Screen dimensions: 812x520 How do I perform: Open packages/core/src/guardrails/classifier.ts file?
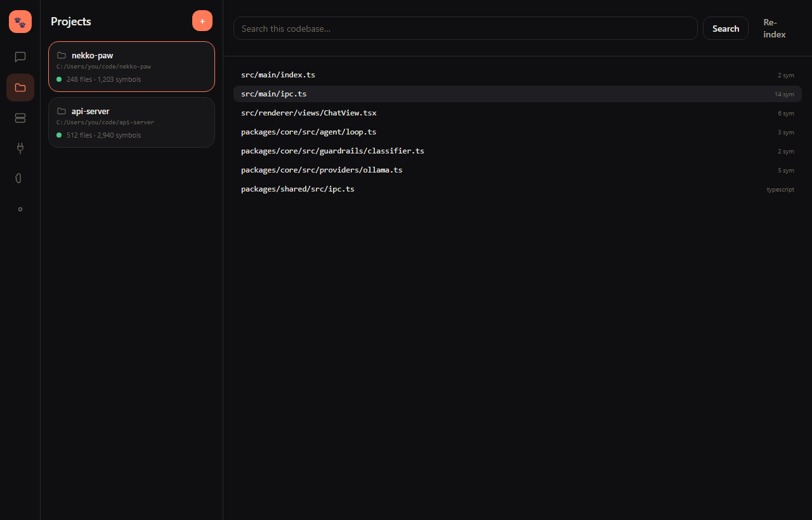click(518, 151)
